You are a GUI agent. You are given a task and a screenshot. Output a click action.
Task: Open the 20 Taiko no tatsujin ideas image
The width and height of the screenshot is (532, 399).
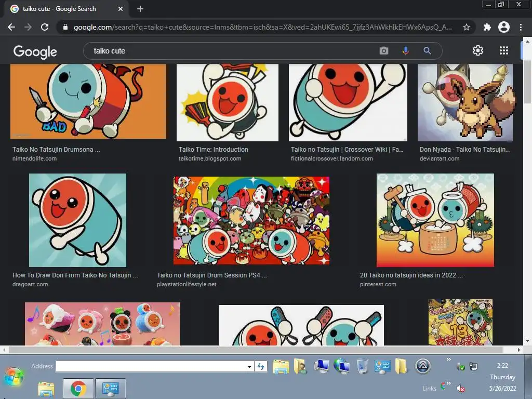(x=435, y=220)
